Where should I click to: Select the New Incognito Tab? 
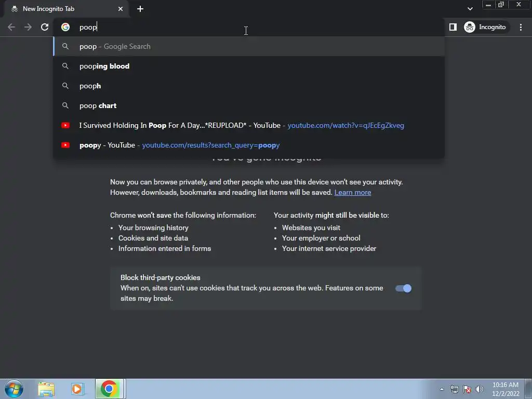pyautogui.click(x=66, y=9)
